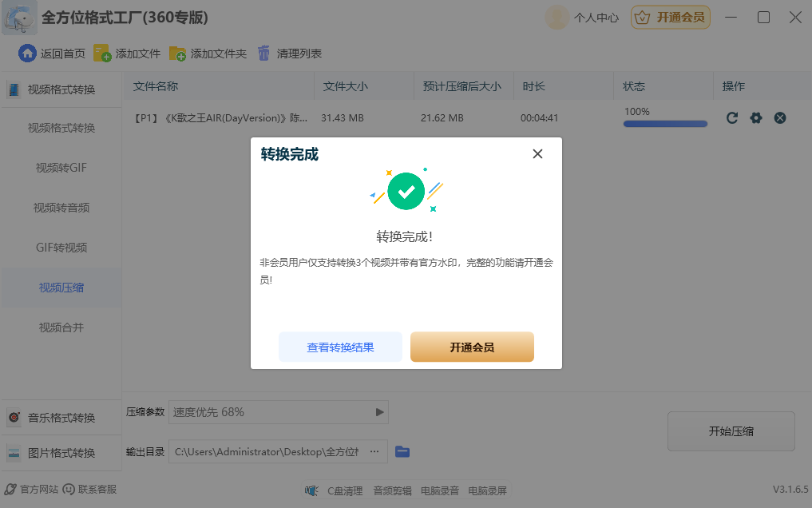Click the 添加文件 toolbar icon
This screenshot has height=508, width=812.
click(x=102, y=53)
